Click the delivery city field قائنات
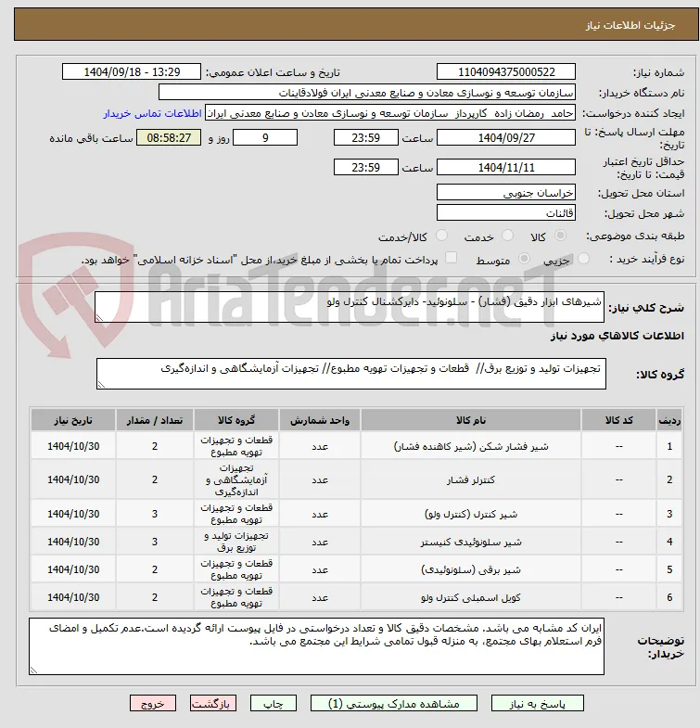 (506, 212)
